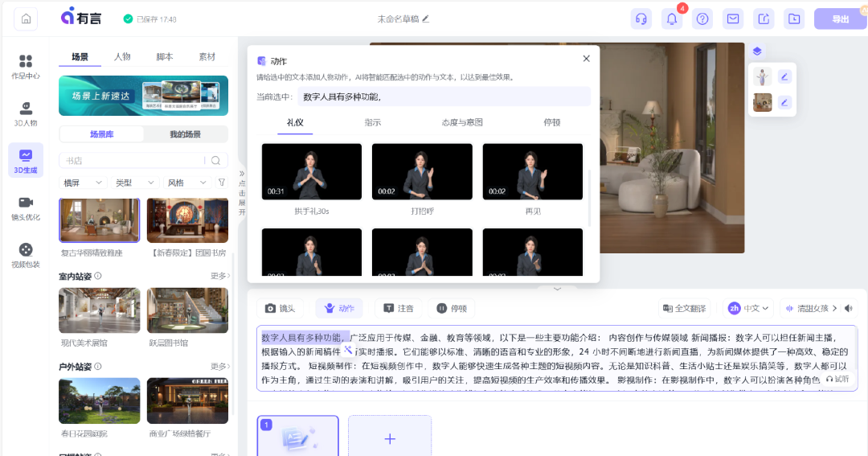Open the video folder icon in top bar

click(794, 18)
